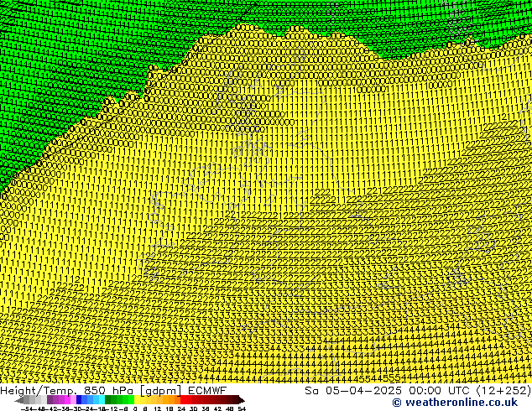Pick the dark blue legend segment

pyautogui.click(x=79, y=399)
